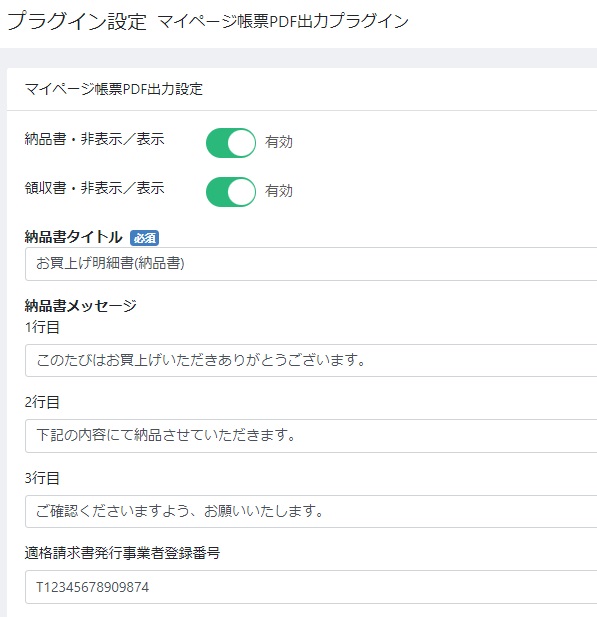Viewport: 597px width, 617px height.
Task: Click the 適格請求書発行事業者登録番号 label
Action: (x=122, y=553)
